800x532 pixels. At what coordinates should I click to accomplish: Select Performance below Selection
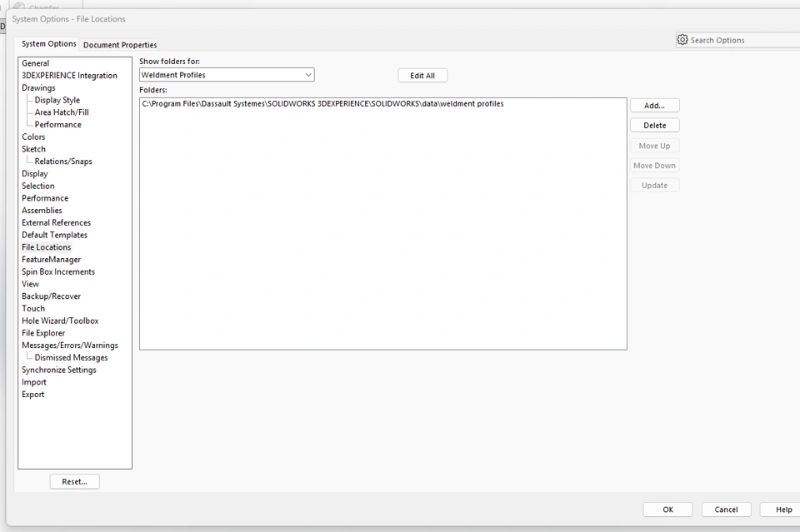[45, 198]
